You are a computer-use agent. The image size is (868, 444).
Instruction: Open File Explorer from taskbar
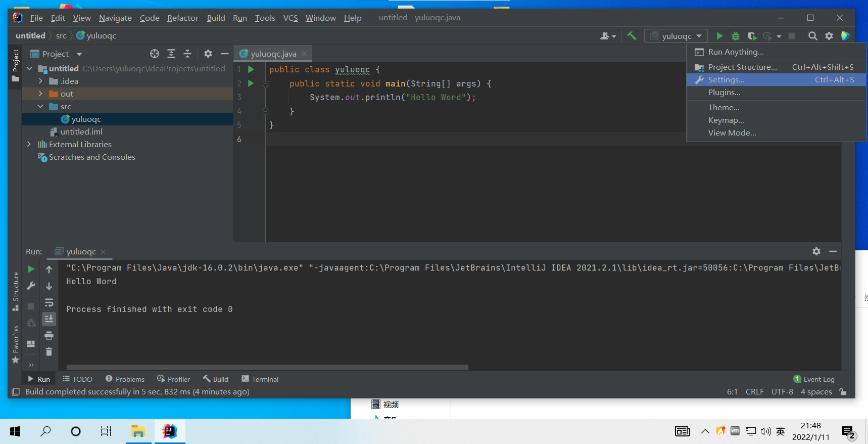[x=138, y=431]
